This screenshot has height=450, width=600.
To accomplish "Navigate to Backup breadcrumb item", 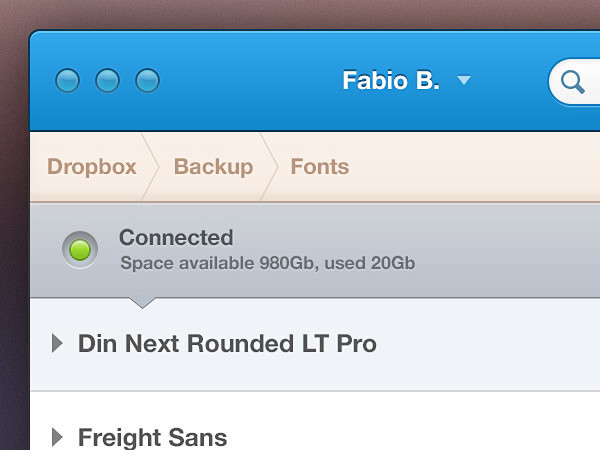I will [x=214, y=167].
